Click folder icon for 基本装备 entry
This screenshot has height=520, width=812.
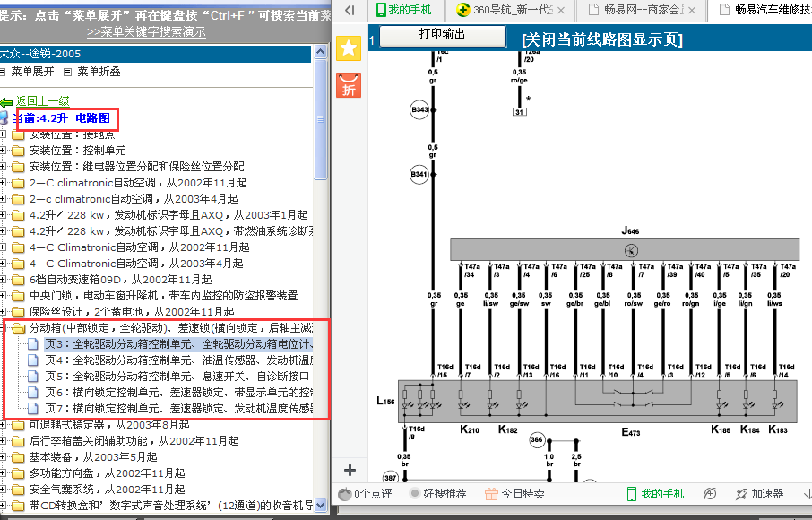[18, 457]
